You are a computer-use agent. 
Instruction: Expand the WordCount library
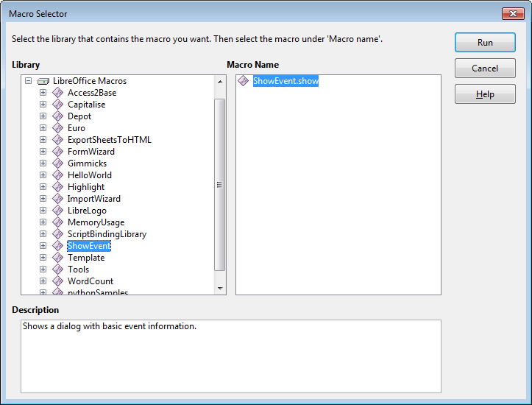pyautogui.click(x=43, y=281)
